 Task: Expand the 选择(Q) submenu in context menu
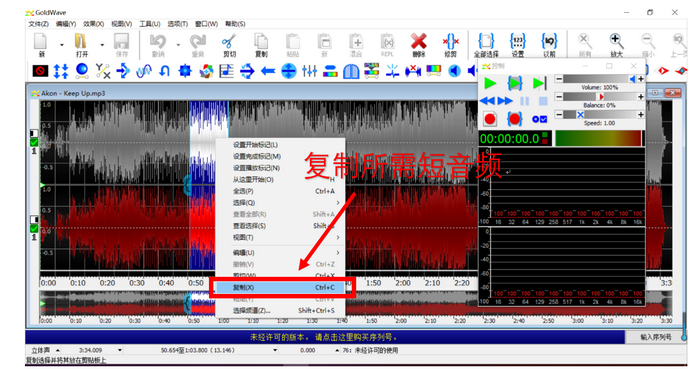click(337, 203)
